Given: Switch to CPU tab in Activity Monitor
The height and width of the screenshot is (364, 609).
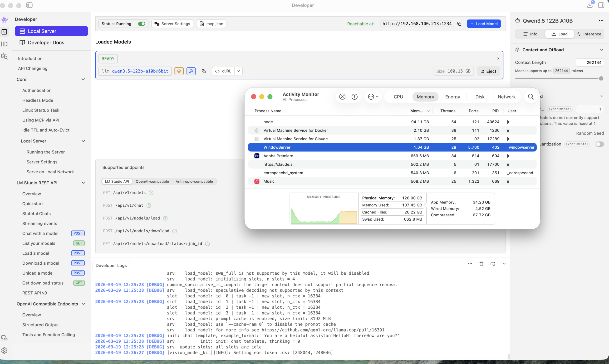Looking at the screenshot, I should (398, 97).
